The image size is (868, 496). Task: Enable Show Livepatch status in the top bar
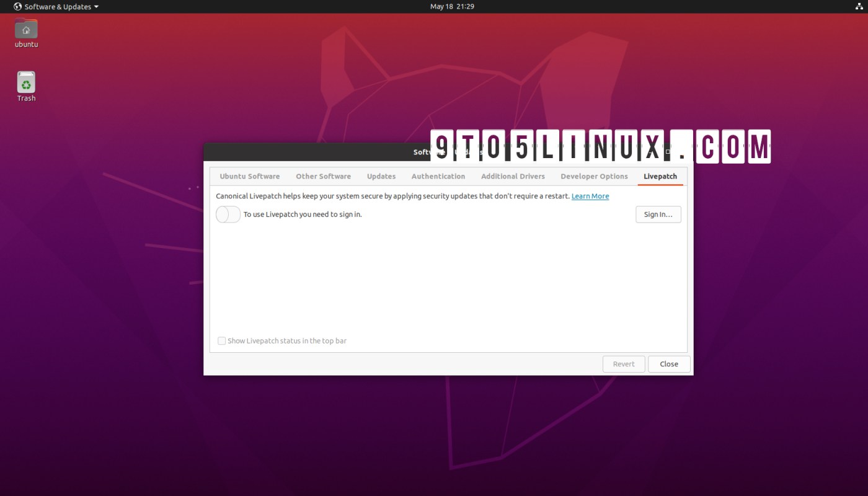[221, 340]
